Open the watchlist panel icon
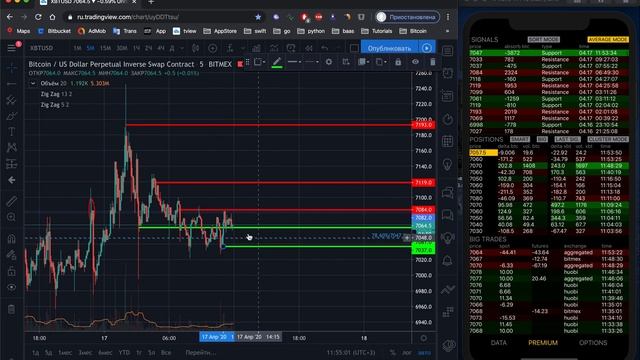The width and height of the screenshot is (640, 360). tap(448, 51)
